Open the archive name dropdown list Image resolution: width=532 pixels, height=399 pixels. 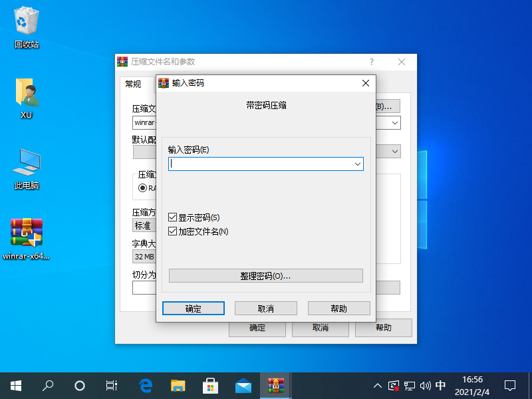(x=395, y=123)
